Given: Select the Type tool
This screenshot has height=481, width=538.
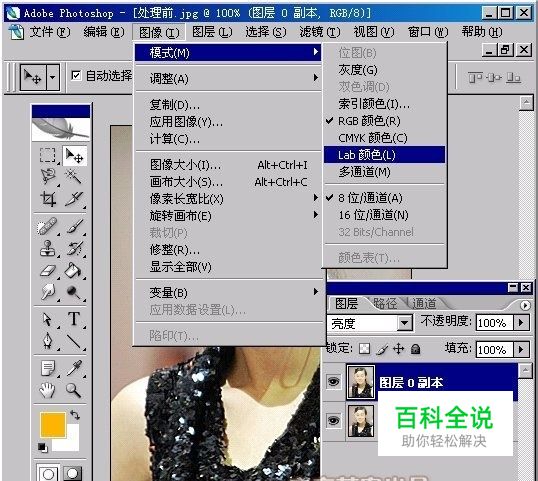Looking at the screenshot, I should pos(74,319).
